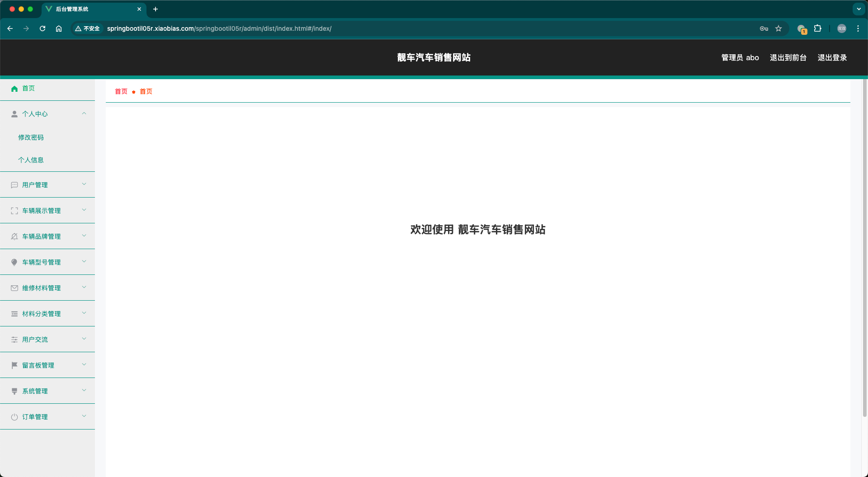Image resolution: width=868 pixels, height=477 pixels.
Task: Open a new browser tab
Action: pos(156,9)
